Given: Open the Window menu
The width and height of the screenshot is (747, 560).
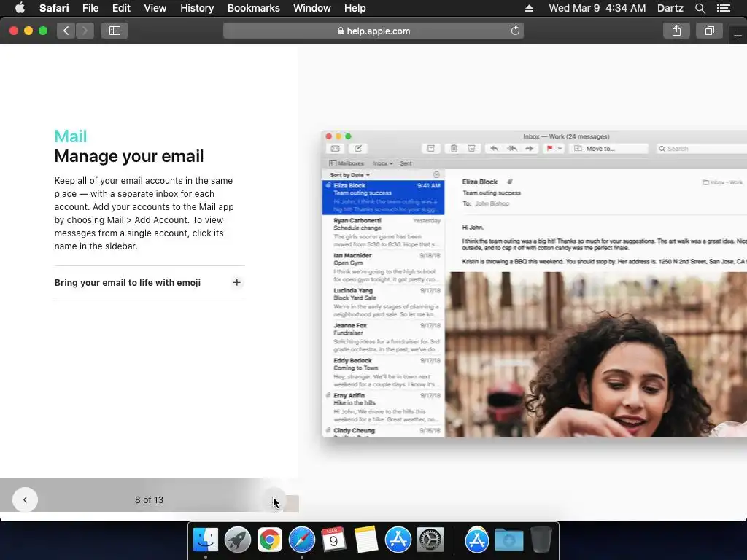Looking at the screenshot, I should coord(312,8).
